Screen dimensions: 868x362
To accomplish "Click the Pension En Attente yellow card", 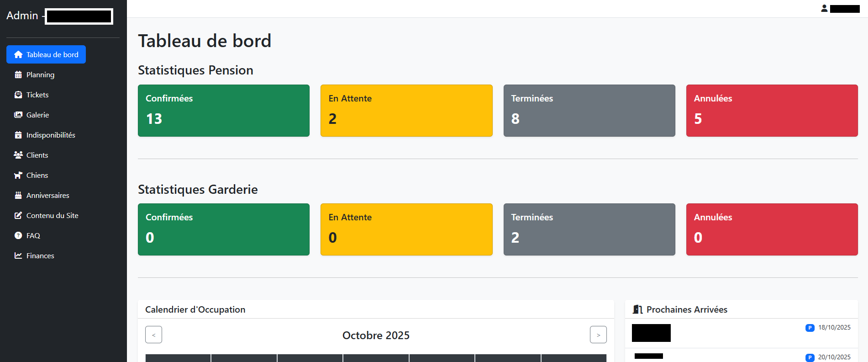I will point(406,111).
